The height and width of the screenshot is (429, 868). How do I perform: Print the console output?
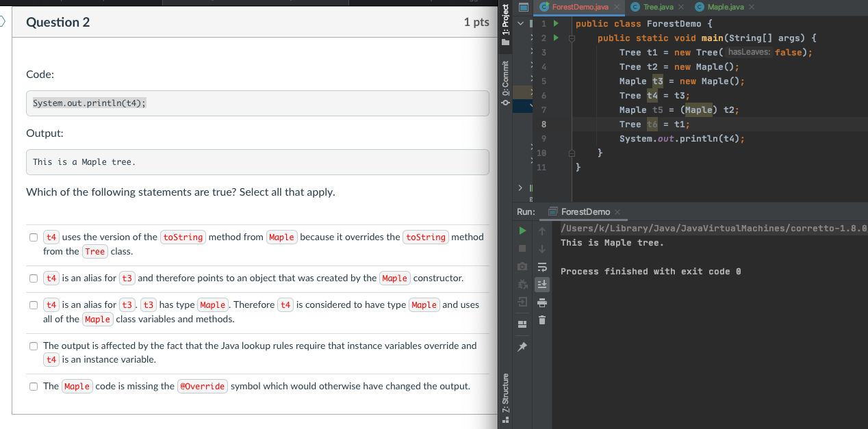pyautogui.click(x=541, y=302)
